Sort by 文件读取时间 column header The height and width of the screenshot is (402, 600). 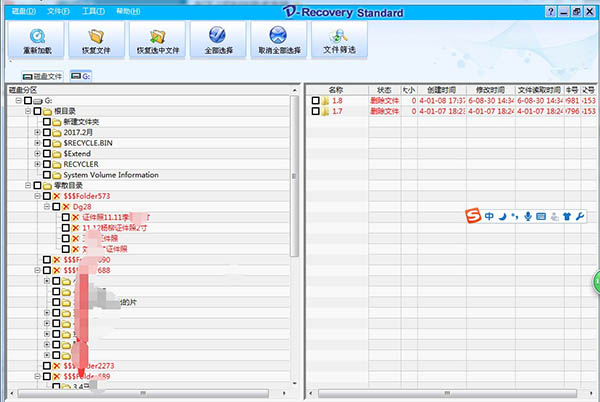pyautogui.click(x=540, y=90)
